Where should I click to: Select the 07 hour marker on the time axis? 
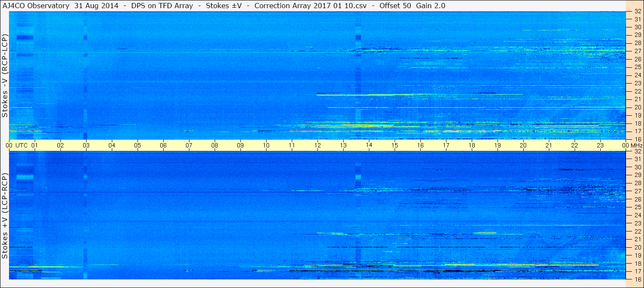click(x=189, y=145)
